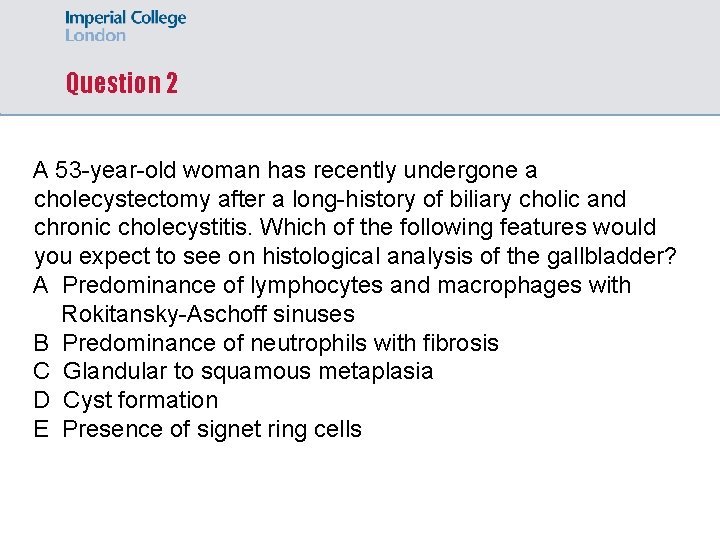The width and height of the screenshot is (720, 540).
Task: Choose "Glandular to squamous metaplasia" option
Action: (x=248, y=372)
